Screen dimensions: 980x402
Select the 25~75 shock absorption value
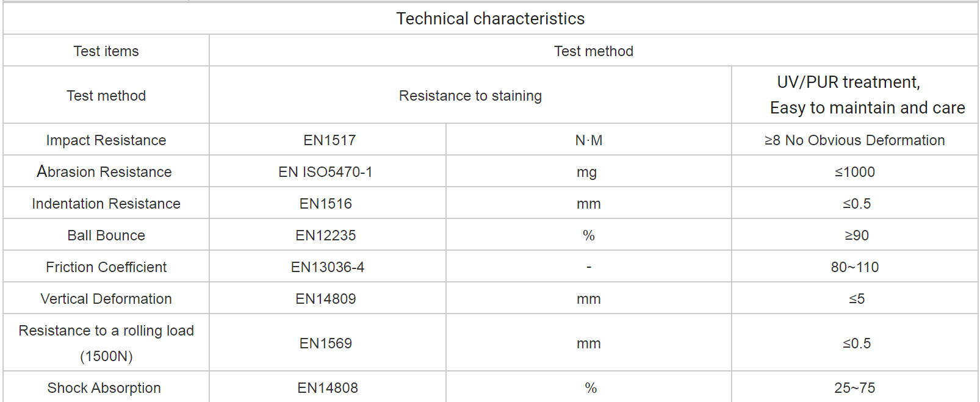coord(854,388)
